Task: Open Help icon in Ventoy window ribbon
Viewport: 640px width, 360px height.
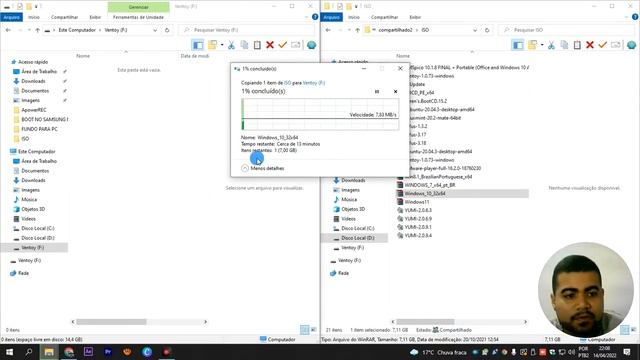Action: point(315,17)
